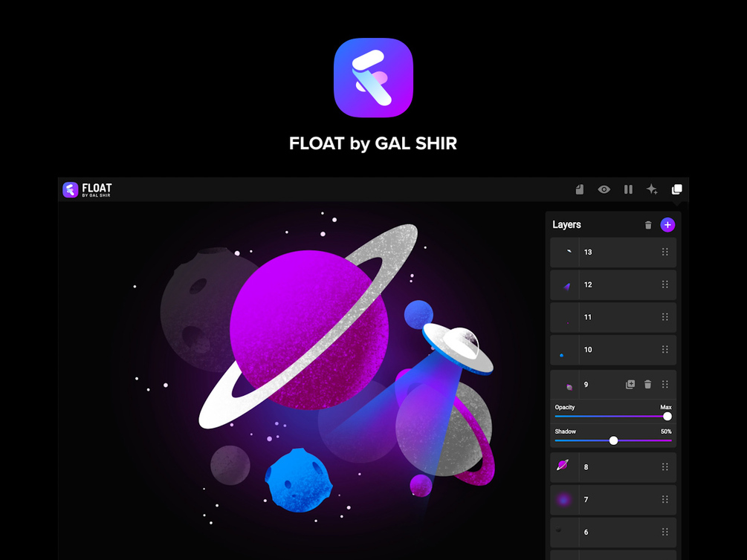
Task: Click the '50%' shadow value label
Action: 666,432
